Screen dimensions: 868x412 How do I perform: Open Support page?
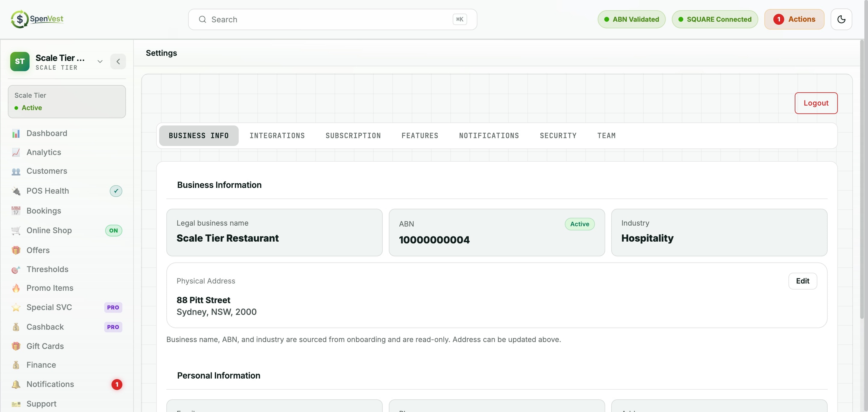point(67,404)
